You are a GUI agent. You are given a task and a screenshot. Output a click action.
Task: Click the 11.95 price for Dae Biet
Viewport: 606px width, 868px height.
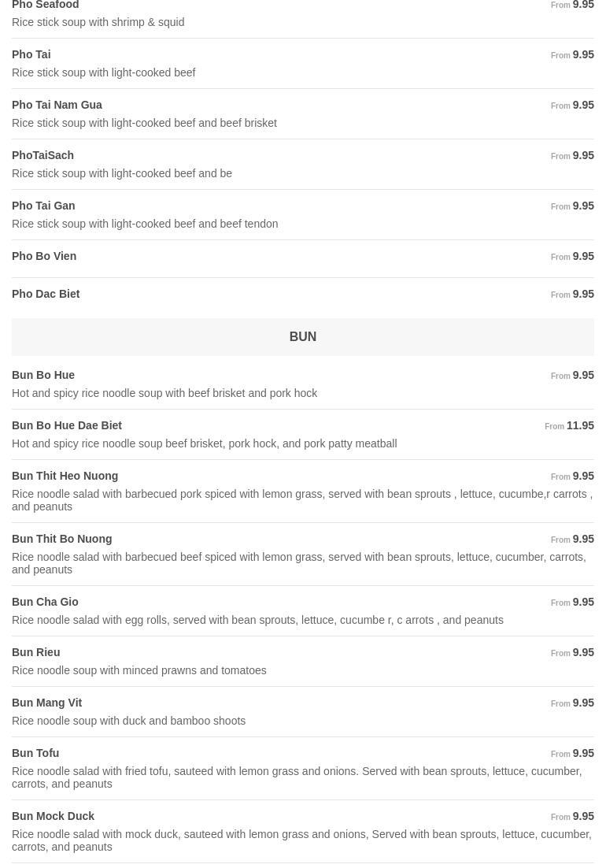(x=580, y=425)
